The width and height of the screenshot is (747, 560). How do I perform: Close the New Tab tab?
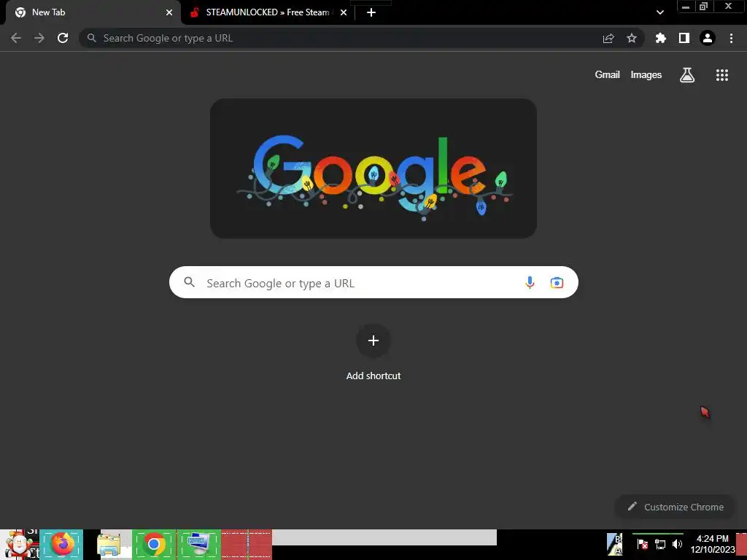tap(169, 12)
